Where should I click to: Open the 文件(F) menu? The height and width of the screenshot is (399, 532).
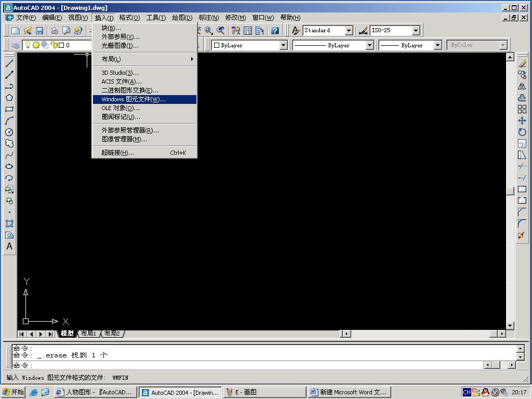(x=26, y=18)
